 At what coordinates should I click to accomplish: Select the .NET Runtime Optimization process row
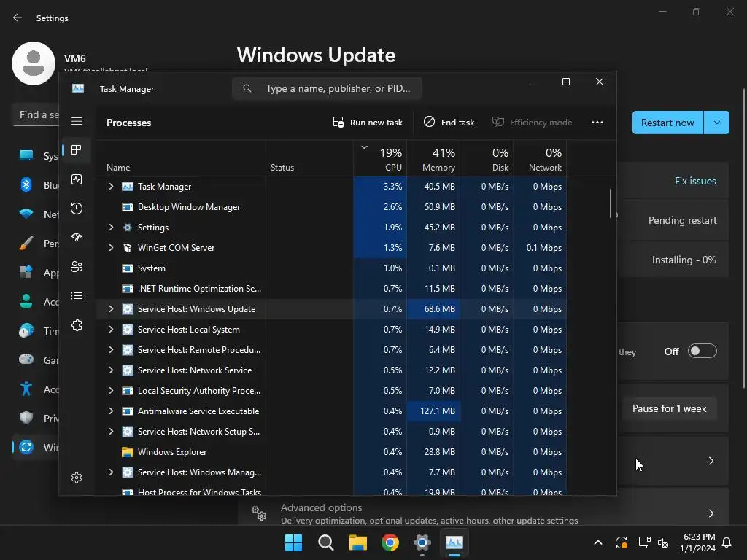click(x=332, y=289)
